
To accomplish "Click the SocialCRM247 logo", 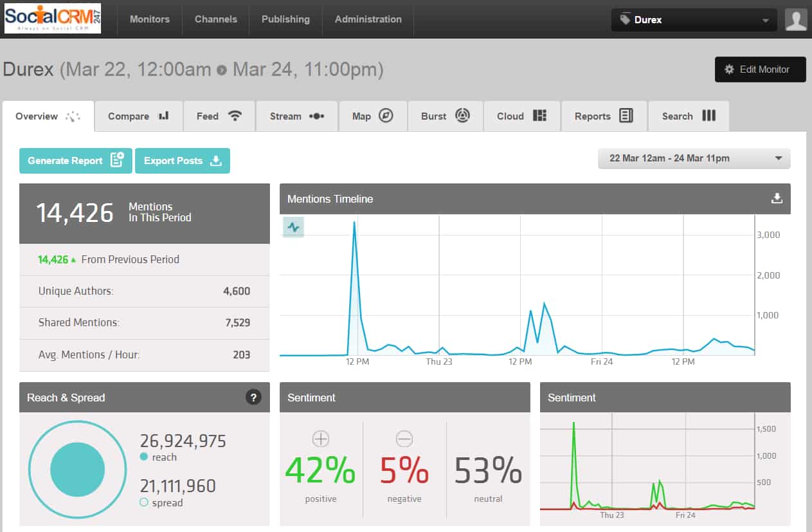I will pos(53,19).
